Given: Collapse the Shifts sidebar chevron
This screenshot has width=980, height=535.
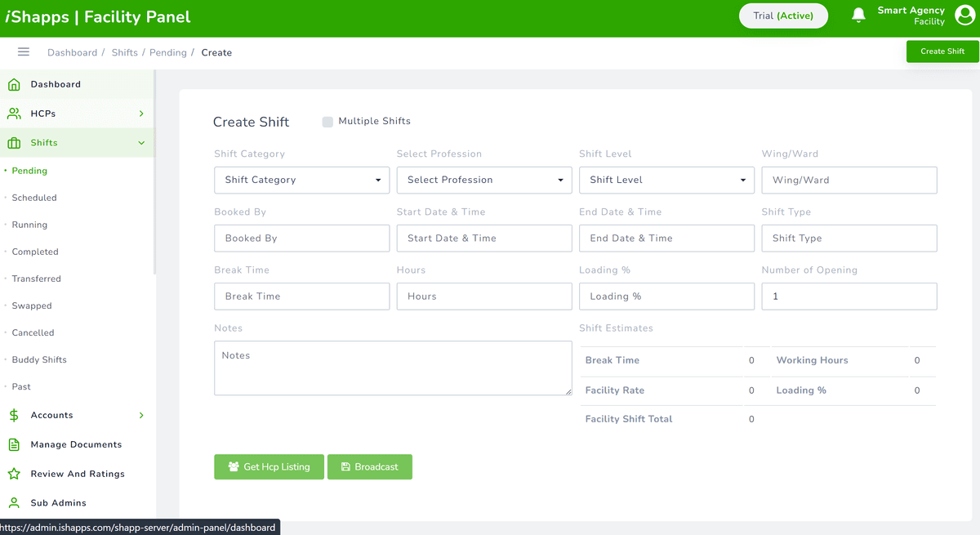Looking at the screenshot, I should (141, 143).
